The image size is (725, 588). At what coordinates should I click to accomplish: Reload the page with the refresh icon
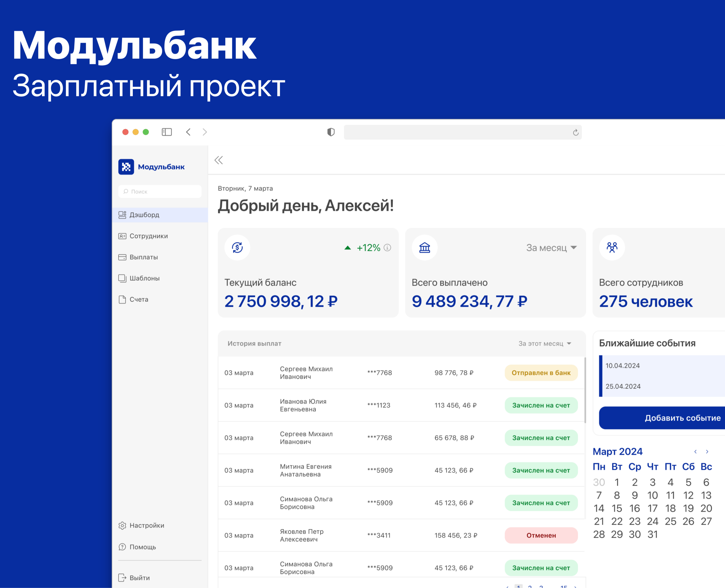pos(576,132)
